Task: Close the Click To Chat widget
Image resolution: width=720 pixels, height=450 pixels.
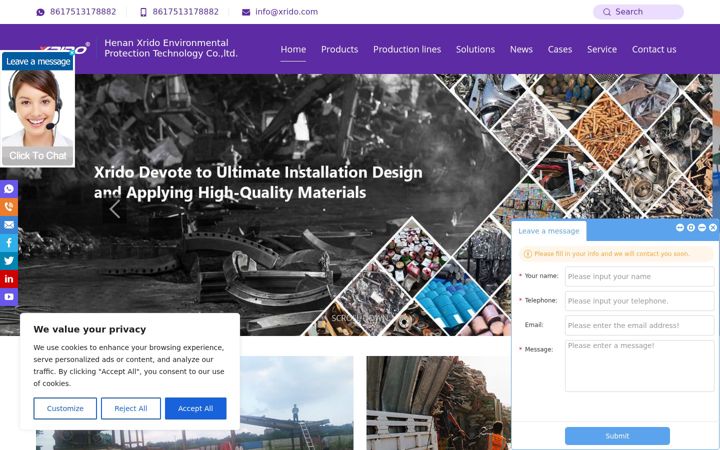Action: pyautogui.click(x=72, y=53)
